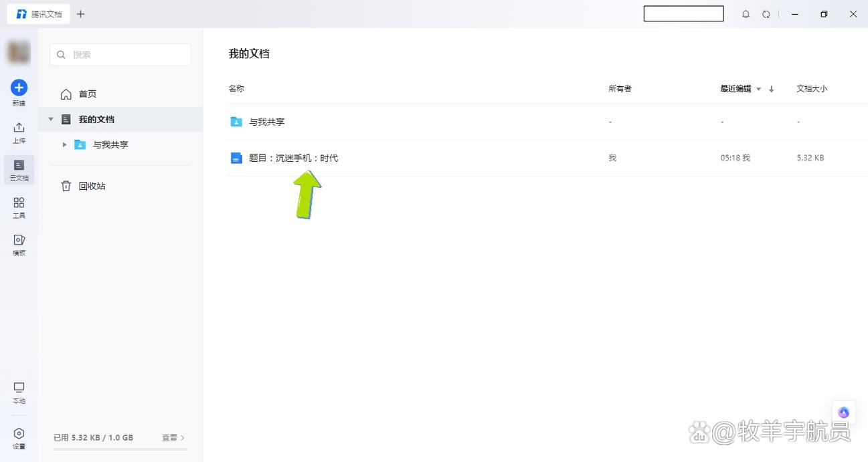Add a new tab with plus button

click(80, 14)
